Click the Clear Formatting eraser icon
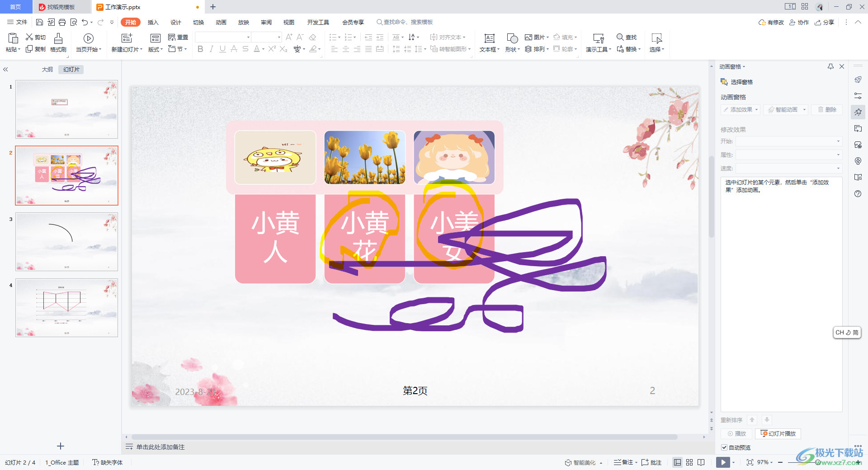The image size is (868, 470). [x=312, y=37]
